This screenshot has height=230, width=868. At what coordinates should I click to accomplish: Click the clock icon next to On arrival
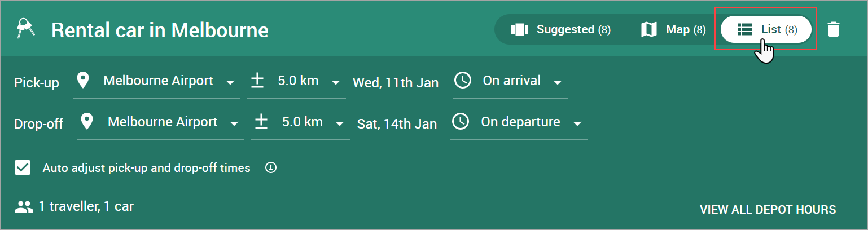tap(463, 81)
